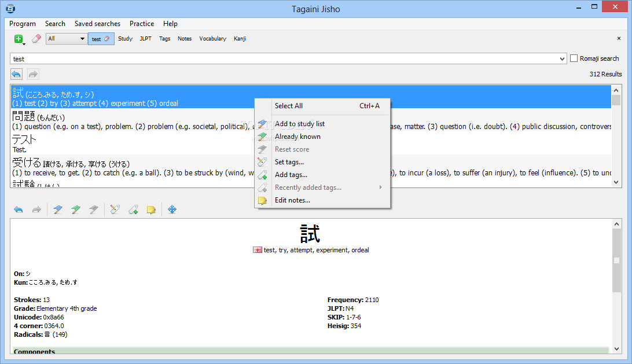
Task: Click the JLPT: N4 value
Action: pyautogui.click(x=350, y=309)
